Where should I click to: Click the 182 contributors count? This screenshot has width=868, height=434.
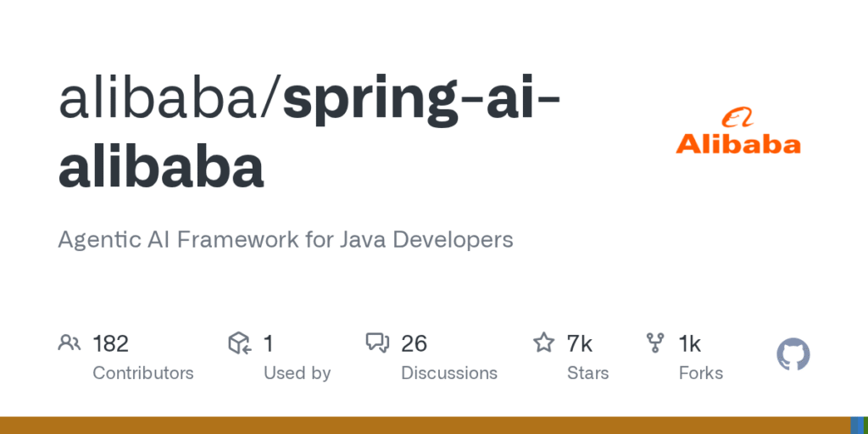point(110,343)
